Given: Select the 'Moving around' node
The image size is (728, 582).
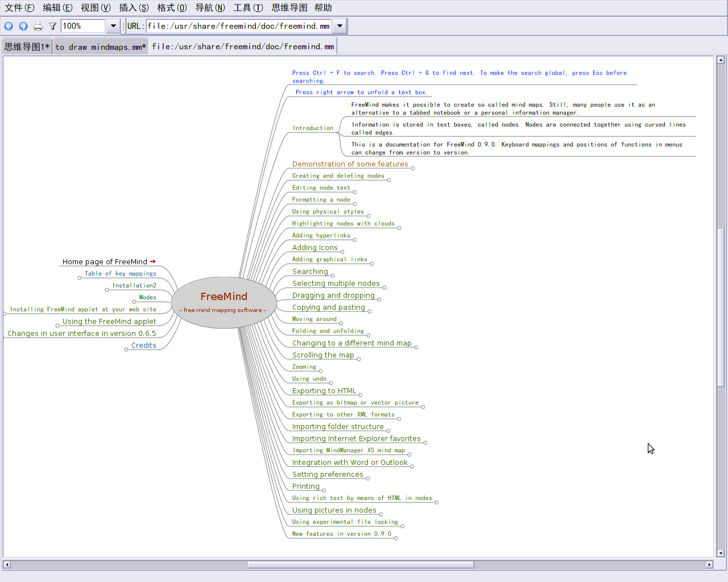Looking at the screenshot, I should (x=315, y=319).
